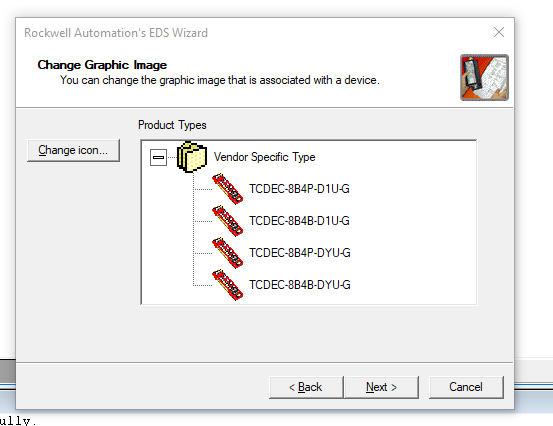Screen dimensions: 553x426
Task: Select the TCDEC-8B4B-DYU-G device entry text
Action: tap(300, 285)
